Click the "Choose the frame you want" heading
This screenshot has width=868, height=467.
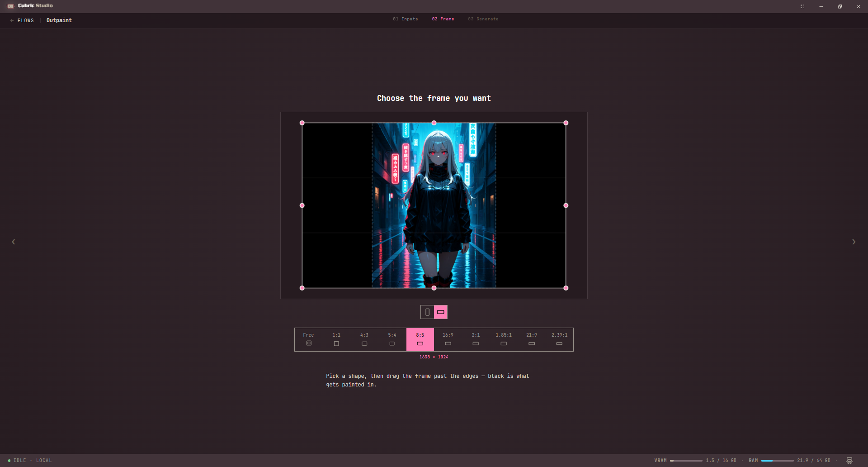[434, 98]
